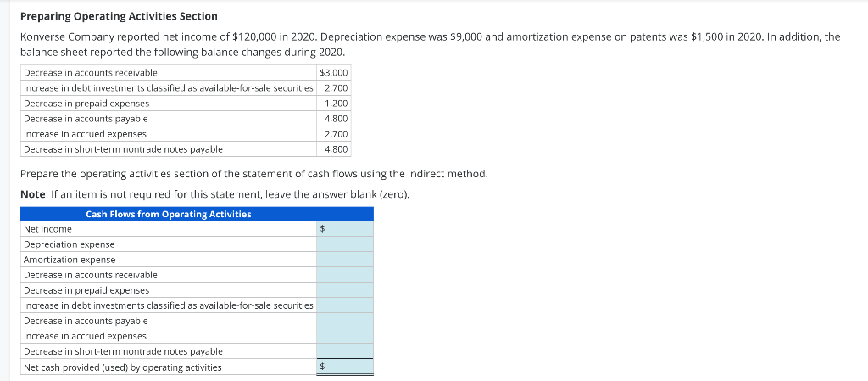Click the $3,000 value in data table
The height and width of the screenshot is (381, 868).
point(334,72)
